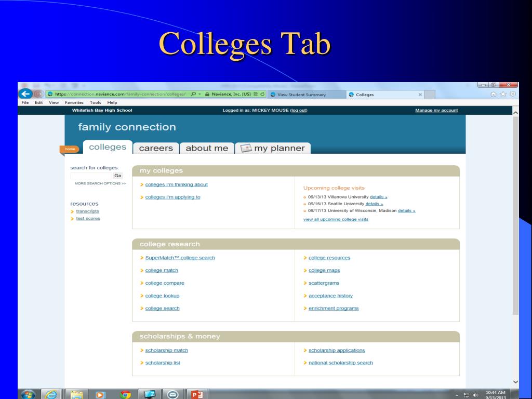The width and height of the screenshot is (532, 399).
Task: Open the test scores resource link
Action: [x=88, y=219]
